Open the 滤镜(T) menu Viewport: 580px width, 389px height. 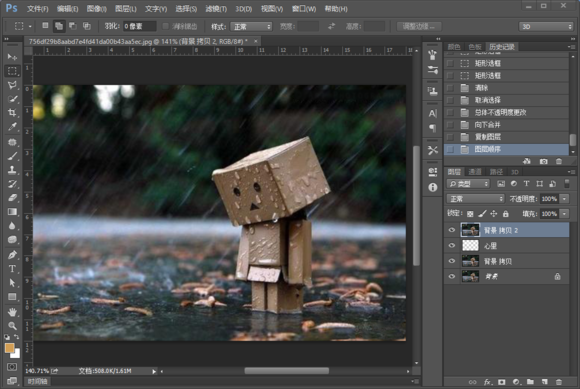[x=216, y=9]
